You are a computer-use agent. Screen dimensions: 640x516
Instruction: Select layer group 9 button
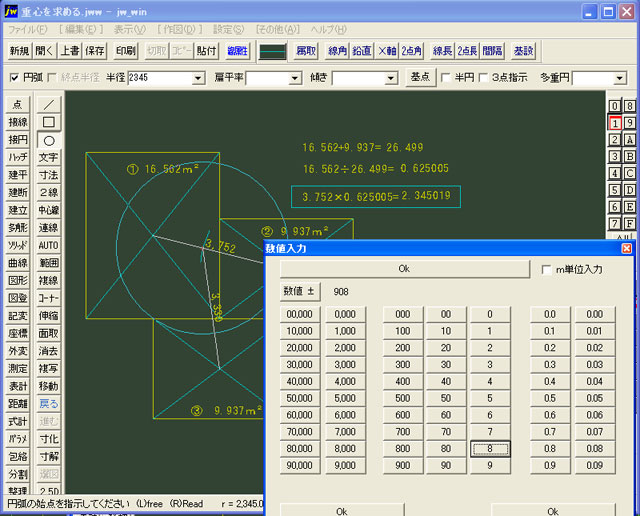629,123
